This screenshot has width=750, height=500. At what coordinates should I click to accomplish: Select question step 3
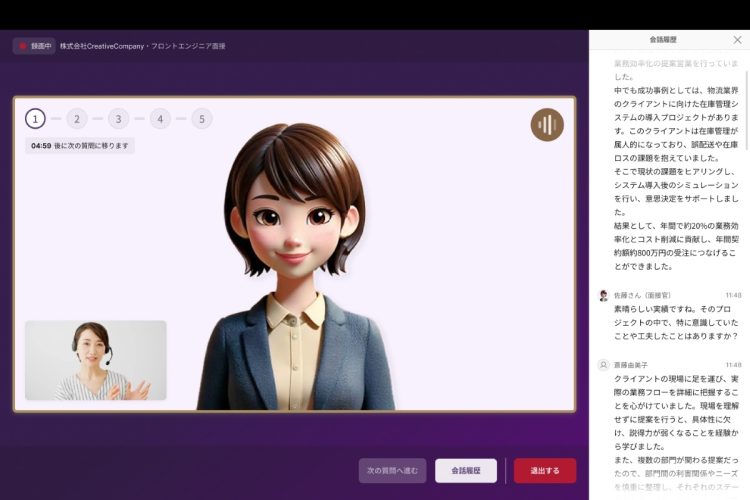point(119,119)
